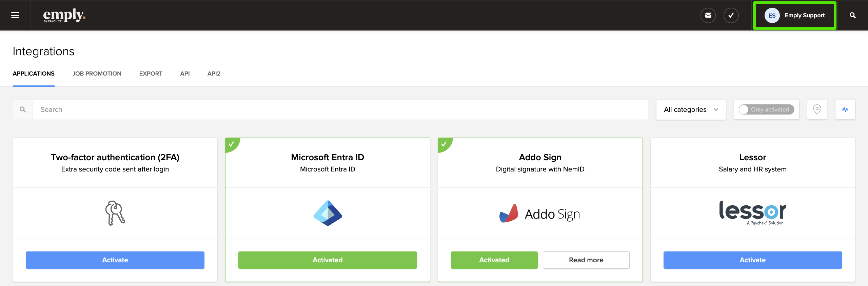The image size is (868, 286).
Task: Click the Emply logo
Action: (x=64, y=15)
